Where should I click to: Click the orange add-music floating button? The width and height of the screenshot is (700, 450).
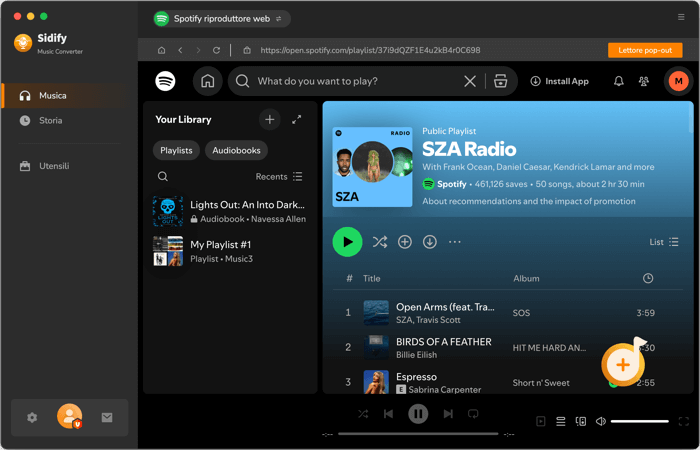tap(623, 365)
